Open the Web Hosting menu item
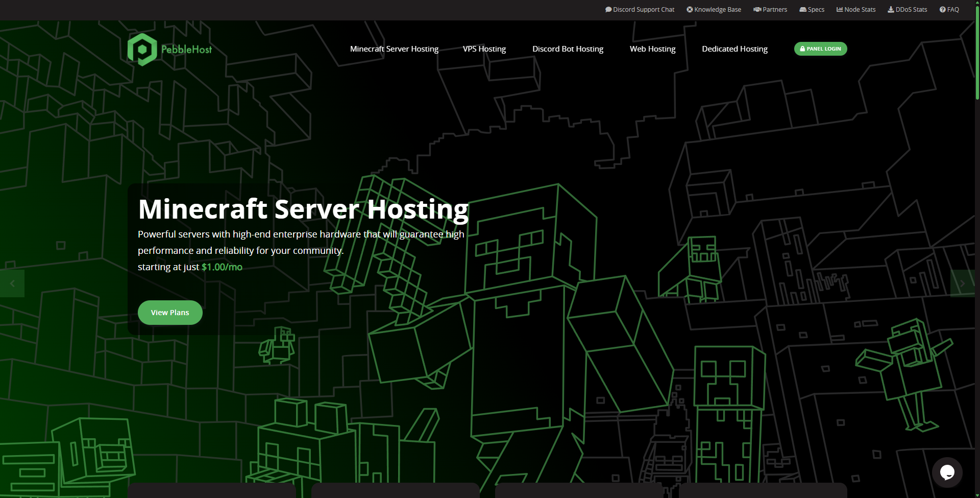This screenshot has height=498, width=980. [x=652, y=49]
